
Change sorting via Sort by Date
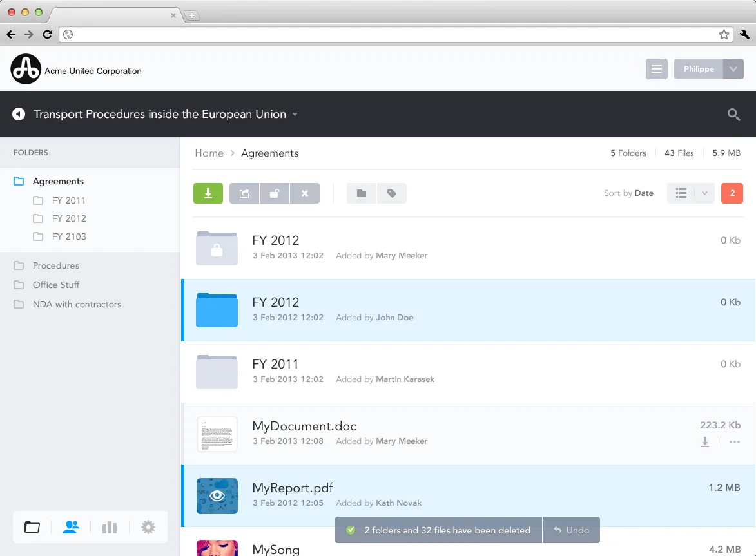point(629,193)
